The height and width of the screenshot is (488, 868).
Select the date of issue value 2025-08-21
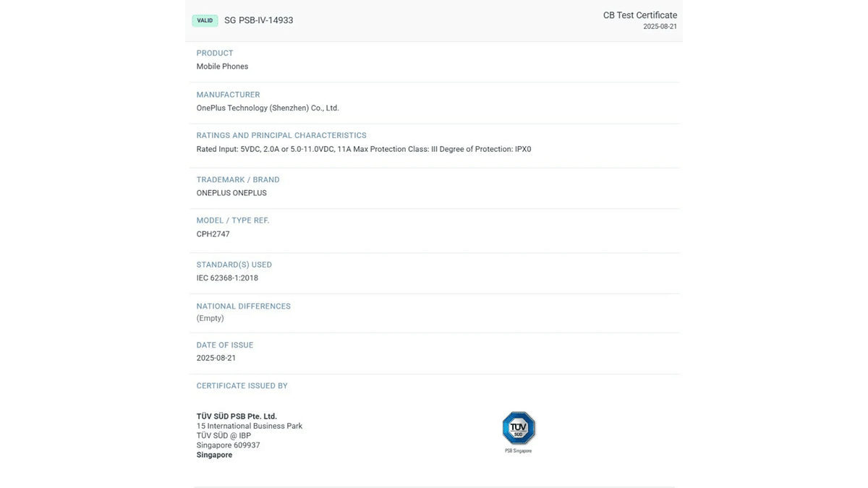(x=216, y=358)
